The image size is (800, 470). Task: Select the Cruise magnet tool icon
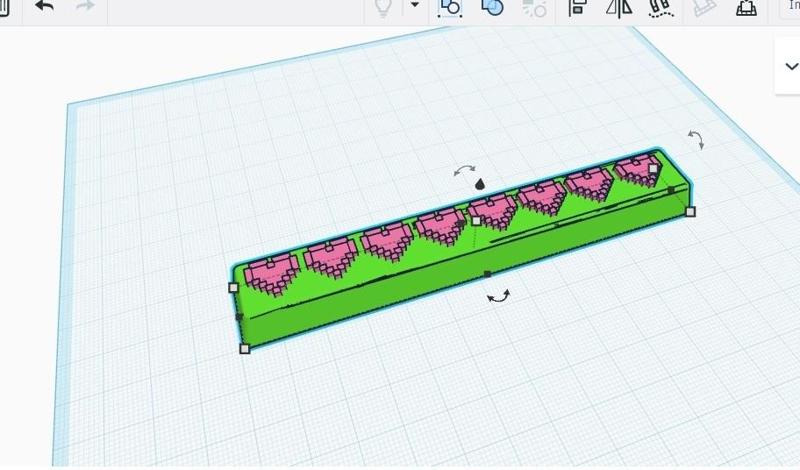tap(661, 8)
